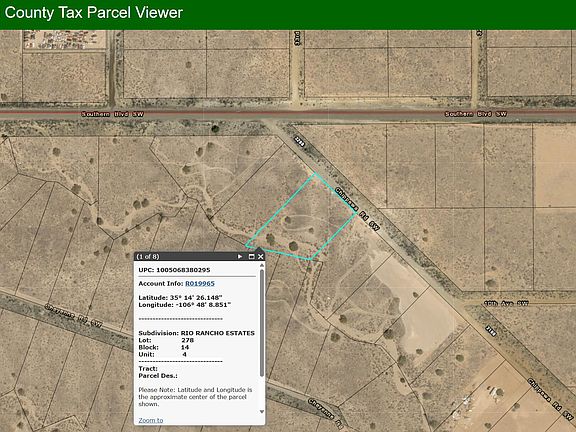Open account info link R019965
The width and height of the screenshot is (576, 432).
click(200, 283)
